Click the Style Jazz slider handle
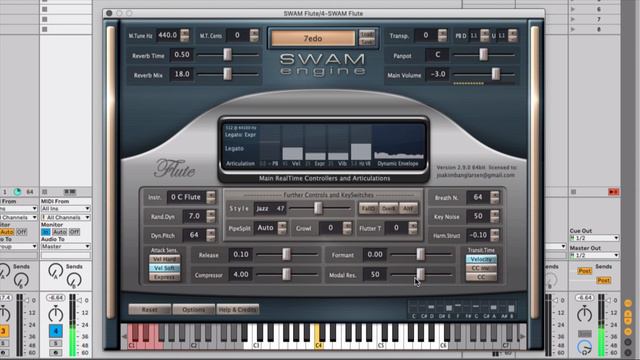The image size is (640, 360). [x=318, y=209]
